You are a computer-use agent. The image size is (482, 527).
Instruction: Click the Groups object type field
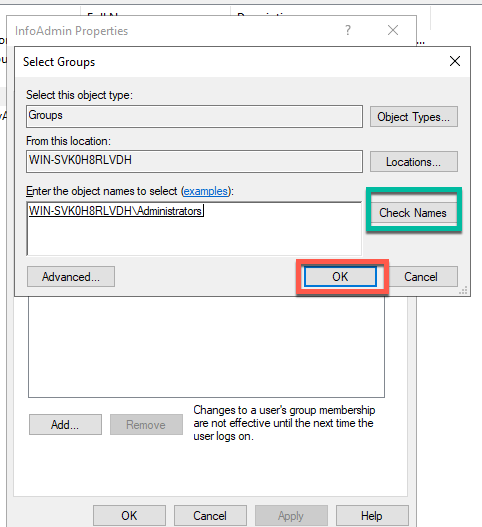coord(194,116)
